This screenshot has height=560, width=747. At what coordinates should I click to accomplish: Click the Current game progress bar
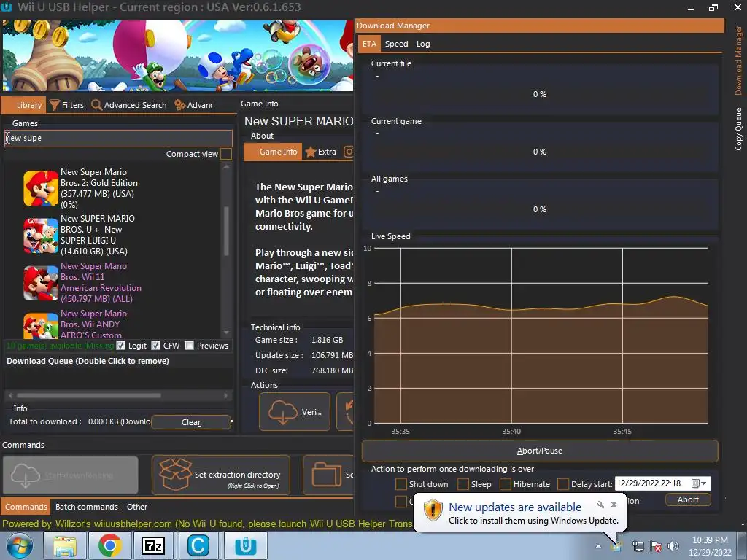(540, 152)
